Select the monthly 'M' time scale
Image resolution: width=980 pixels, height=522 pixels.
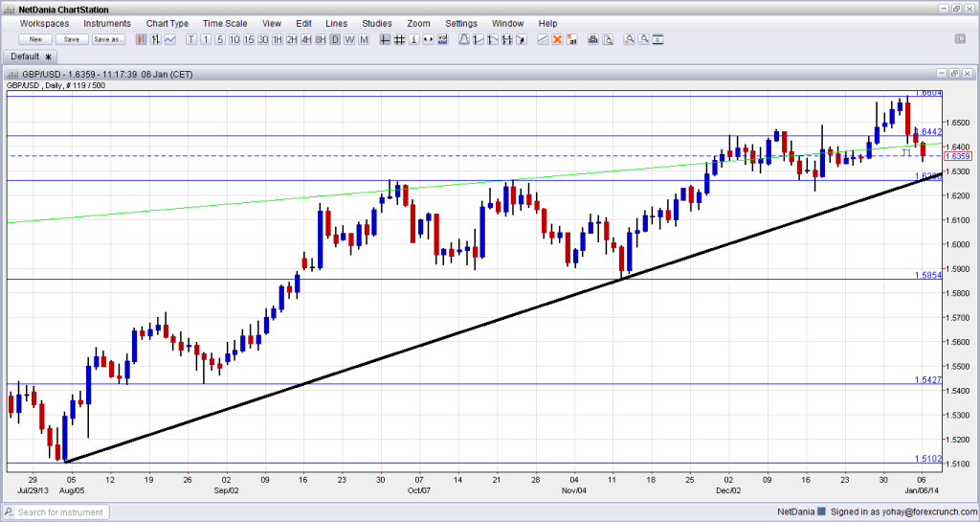tap(364, 39)
